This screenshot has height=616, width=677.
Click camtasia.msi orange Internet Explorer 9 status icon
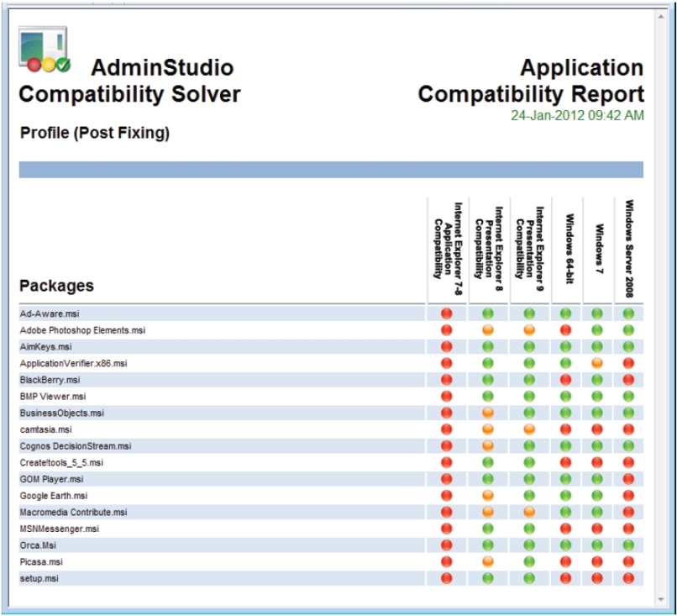coord(529,429)
